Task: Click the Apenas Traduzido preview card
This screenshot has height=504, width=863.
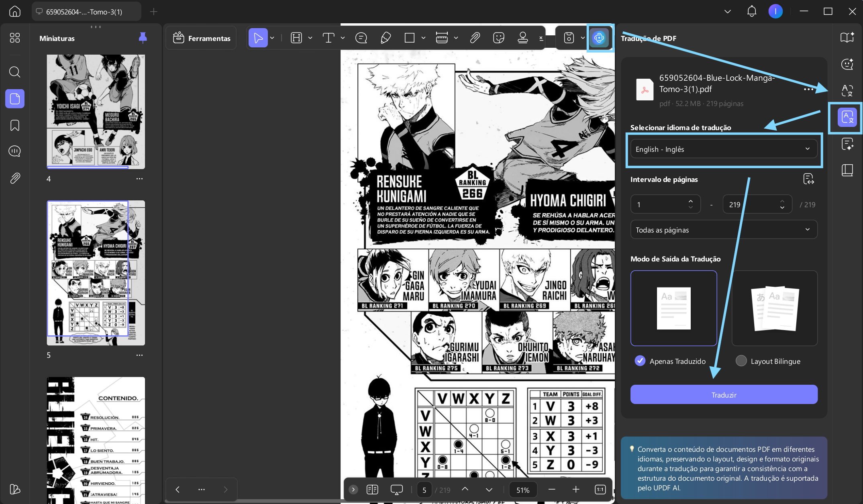Action: 673,308
